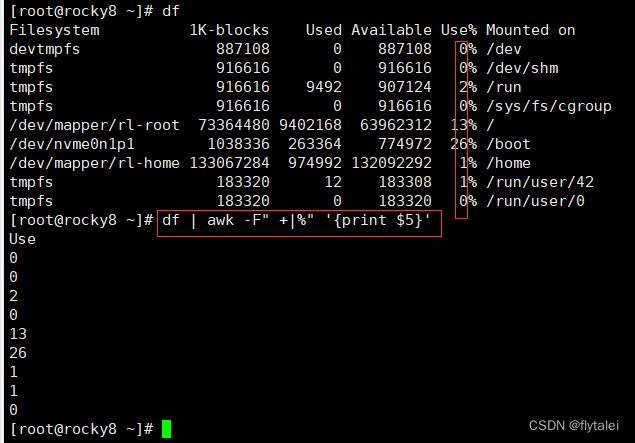The height and width of the screenshot is (443, 635).
Task: Click the "1K-blocks" column header
Action: [x=229, y=30]
